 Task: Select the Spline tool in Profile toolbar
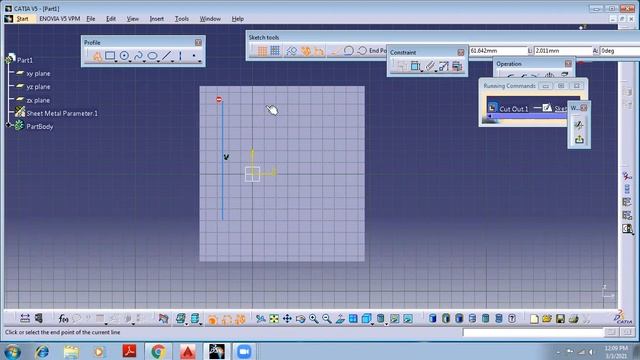pyautogui.click(x=138, y=56)
